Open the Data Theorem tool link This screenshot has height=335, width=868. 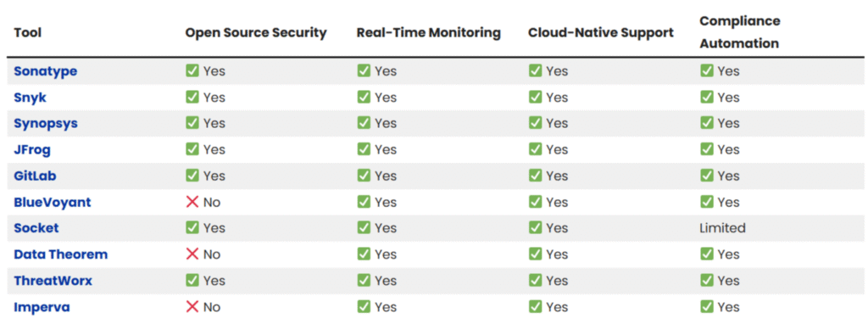60,254
